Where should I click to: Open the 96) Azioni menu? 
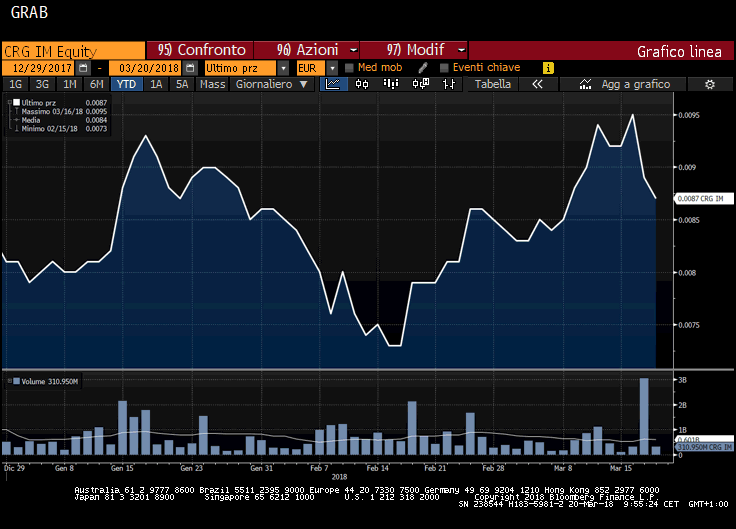[307, 50]
